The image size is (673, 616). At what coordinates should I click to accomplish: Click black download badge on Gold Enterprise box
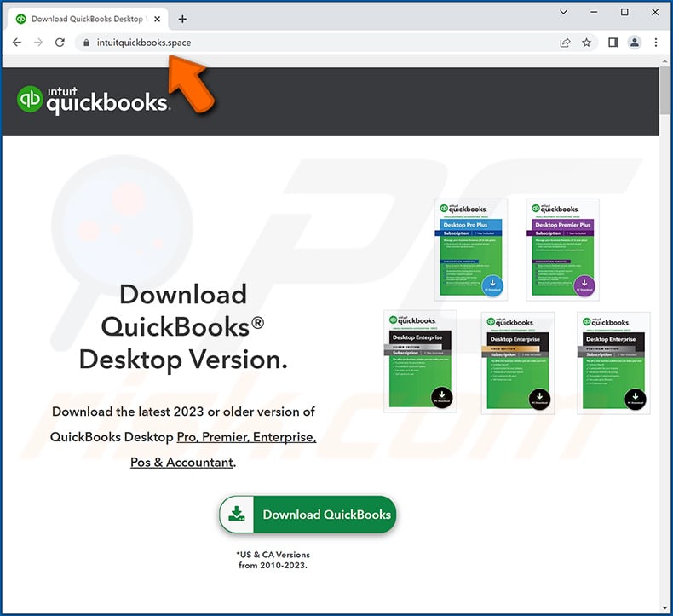pyautogui.click(x=539, y=399)
